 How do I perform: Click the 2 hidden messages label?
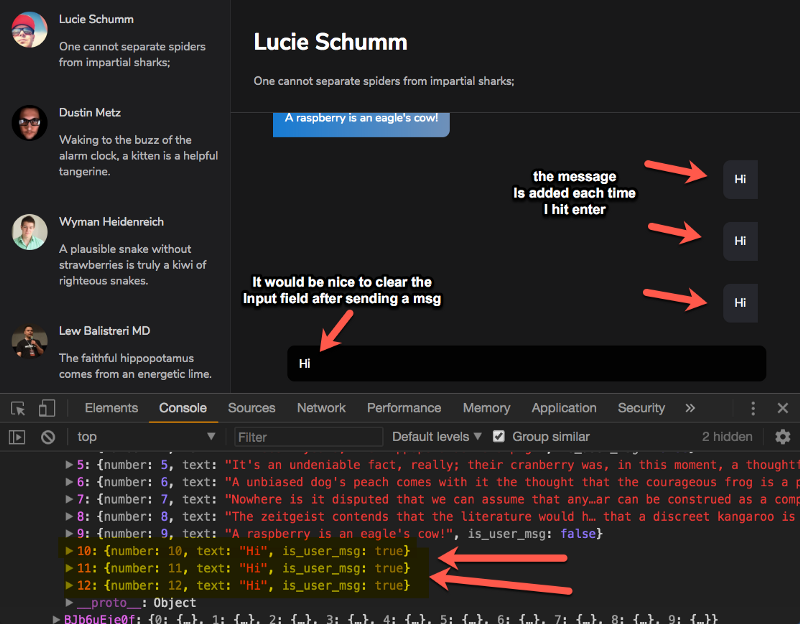[x=727, y=437]
